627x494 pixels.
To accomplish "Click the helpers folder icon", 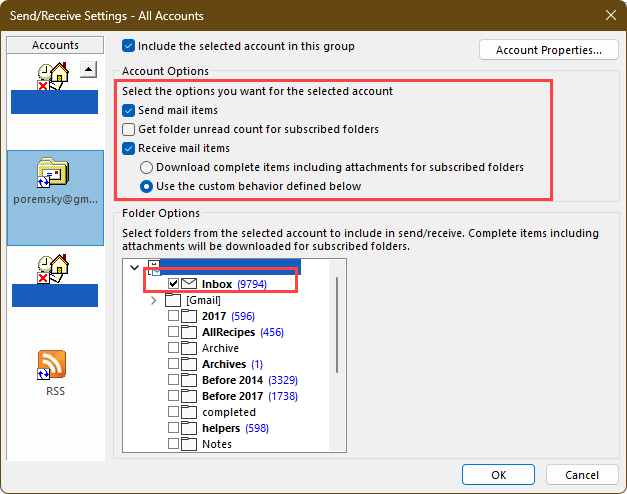I will (x=189, y=428).
